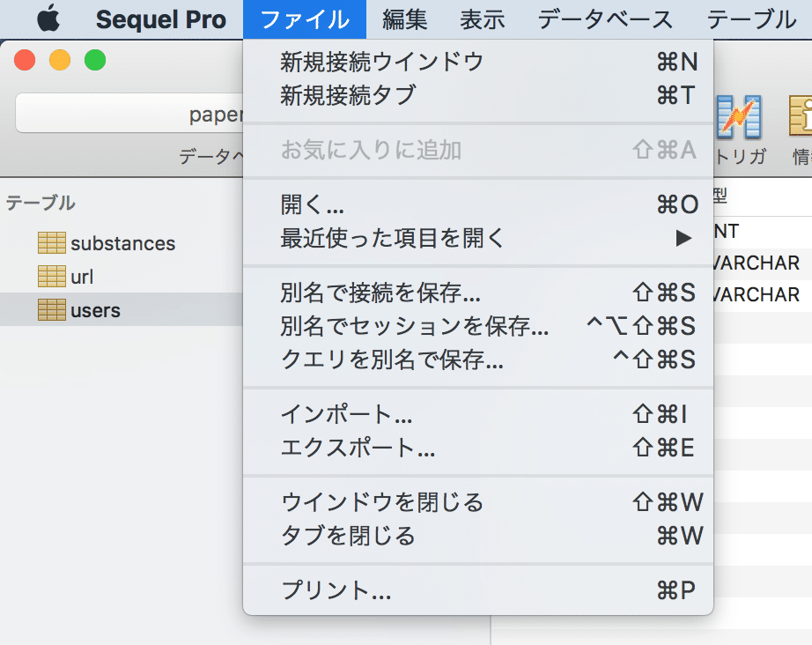
Task: Choose インポート... from the menu
Action: tap(478, 414)
